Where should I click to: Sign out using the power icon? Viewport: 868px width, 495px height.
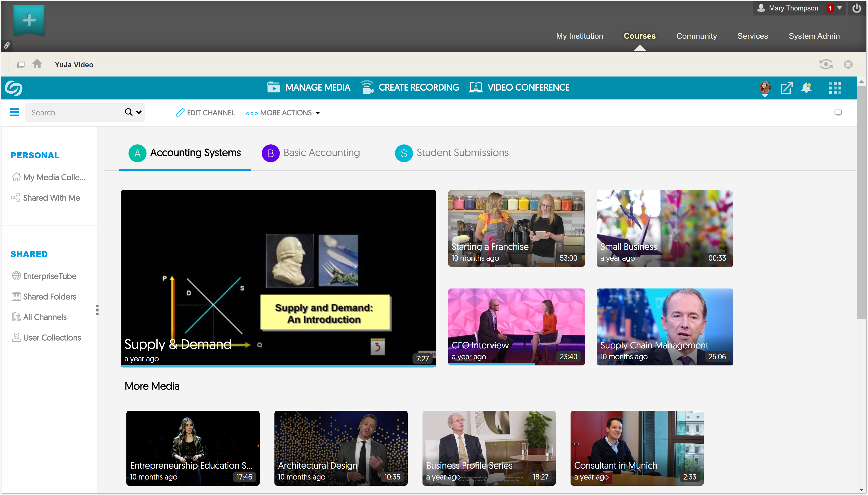pyautogui.click(x=856, y=8)
